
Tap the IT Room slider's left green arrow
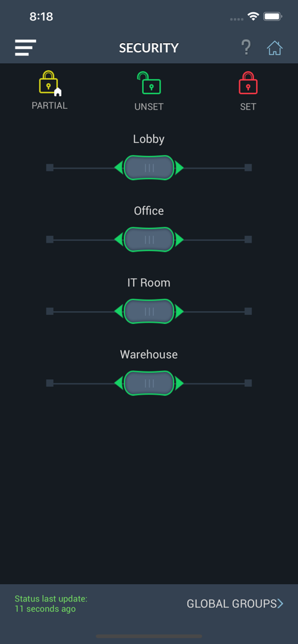click(119, 311)
